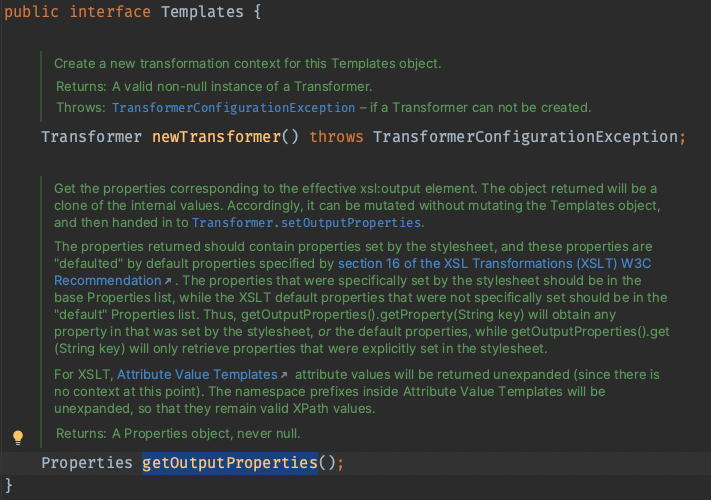The width and height of the screenshot is (711, 500).
Task: Open TransformerConfigurationException link in Throws doc
Action: pyautogui.click(x=233, y=107)
